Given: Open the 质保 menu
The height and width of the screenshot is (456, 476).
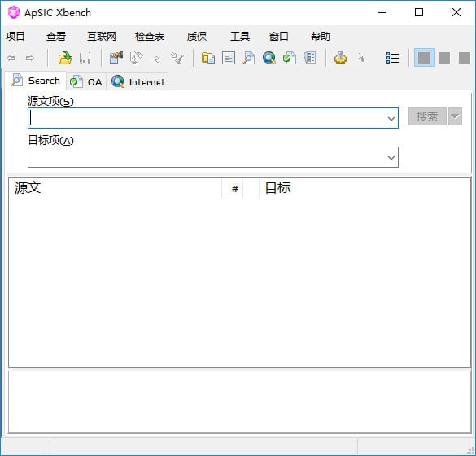Looking at the screenshot, I should point(197,36).
